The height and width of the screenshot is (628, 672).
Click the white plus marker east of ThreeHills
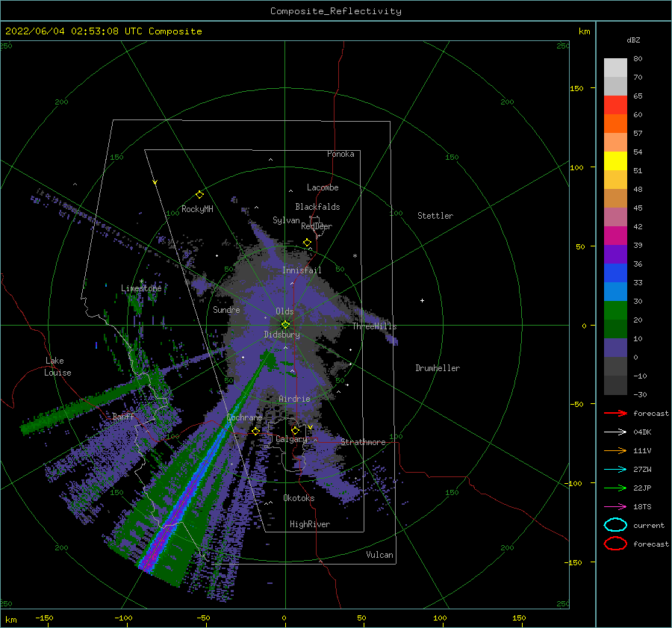tap(422, 300)
